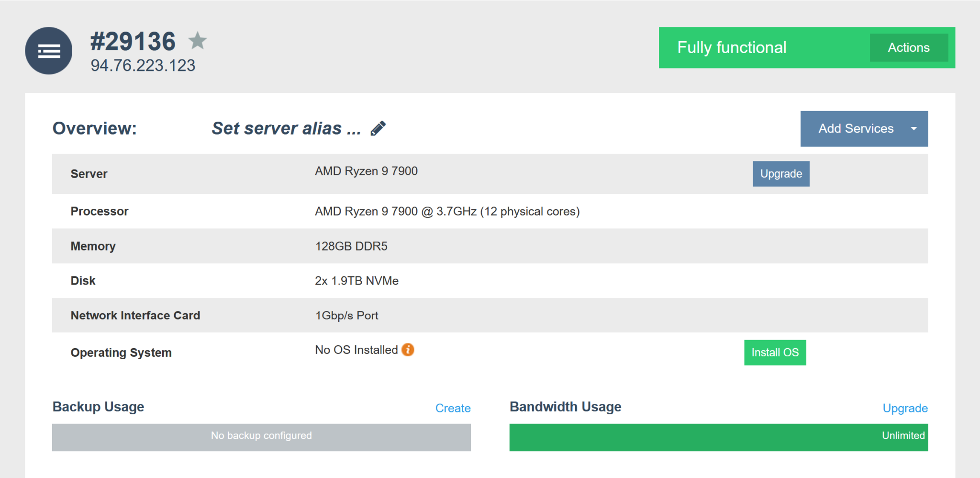The image size is (980, 478).
Task: Install an operating system
Action: (x=775, y=353)
